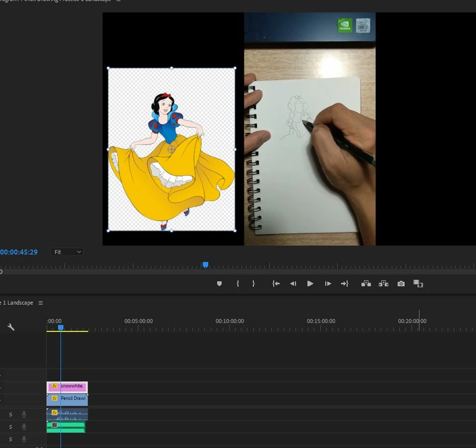This screenshot has height=448, width=476.
Task: Step back one frame
Action: [x=293, y=284]
